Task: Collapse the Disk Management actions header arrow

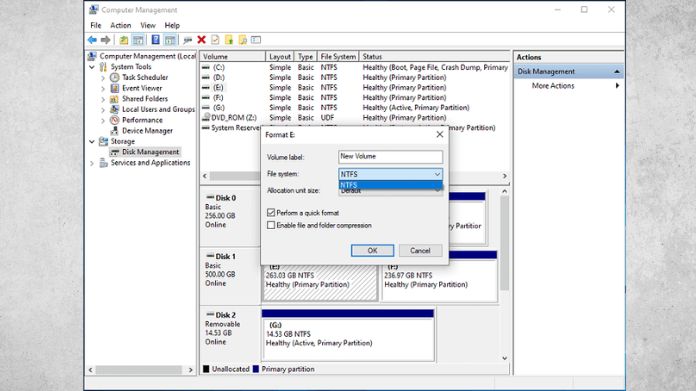Action: coord(617,71)
